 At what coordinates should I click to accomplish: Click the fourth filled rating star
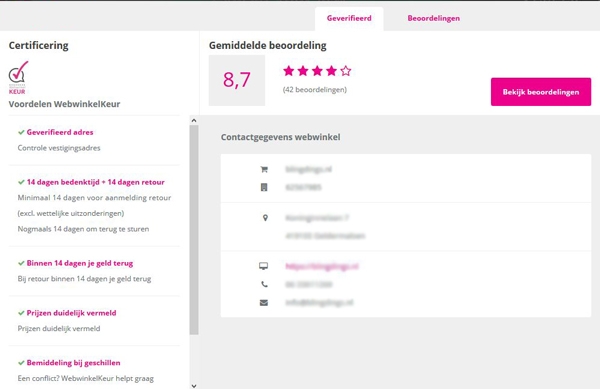331,71
